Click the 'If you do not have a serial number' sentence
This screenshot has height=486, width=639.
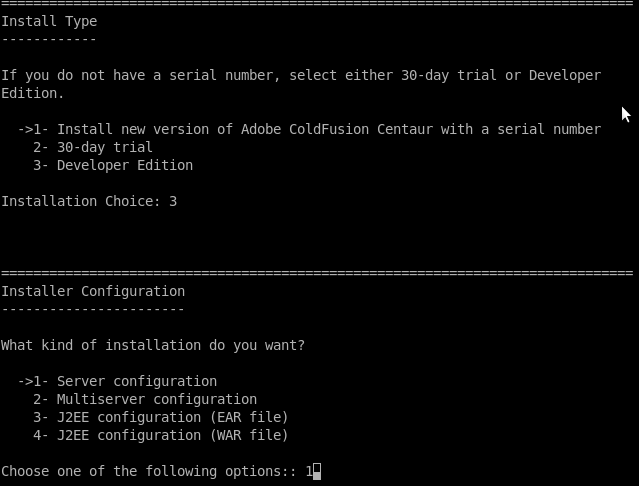point(301,84)
